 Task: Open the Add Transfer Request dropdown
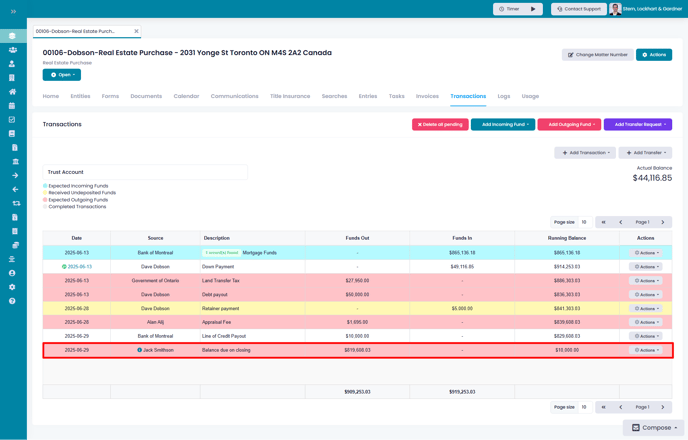[638, 125]
